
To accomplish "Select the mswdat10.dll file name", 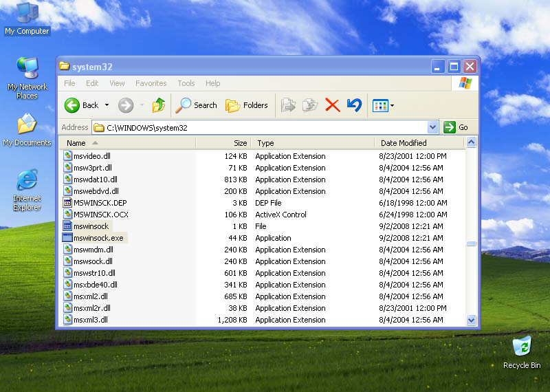I will tap(96, 179).
